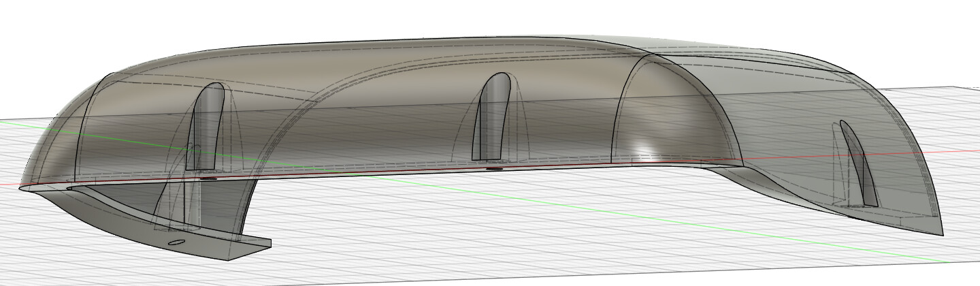Image resolution: width=980 pixels, height=286 pixels.
Task: Select the left upright post inside the shell
Action: click(204, 126)
